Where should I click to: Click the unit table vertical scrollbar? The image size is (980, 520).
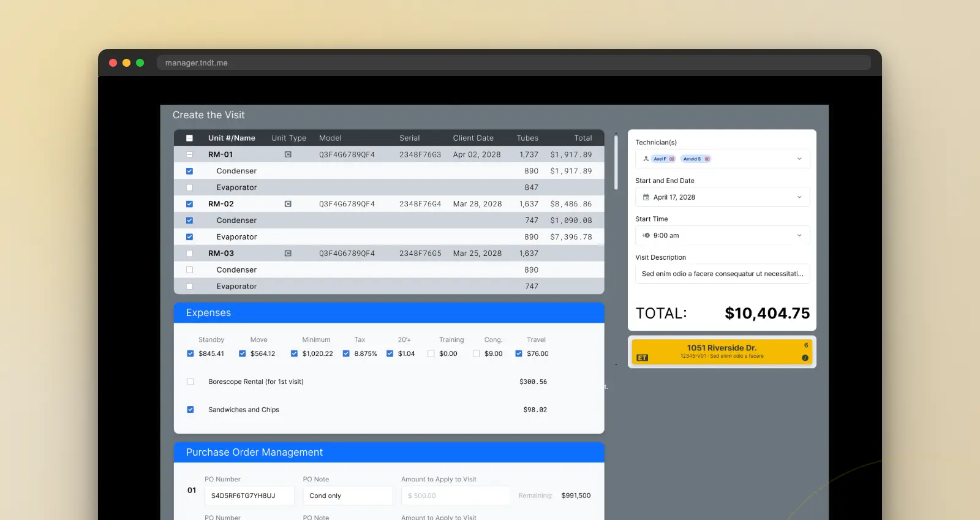(616, 162)
